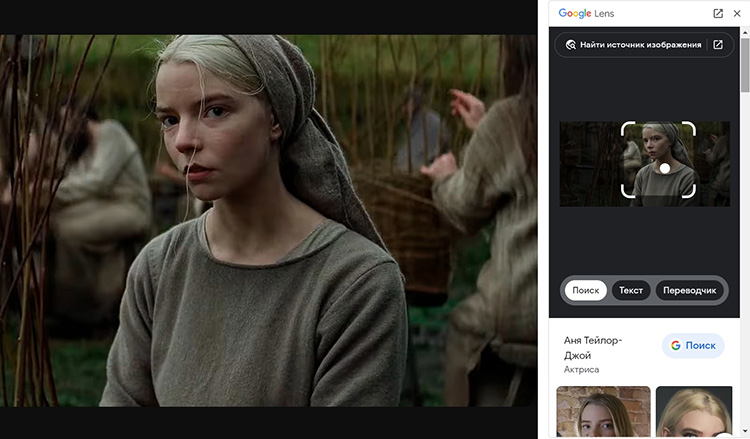Image resolution: width=750 pixels, height=439 pixels.
Task: Select the 'Поиск' mode tab
Action: point(585,290)
